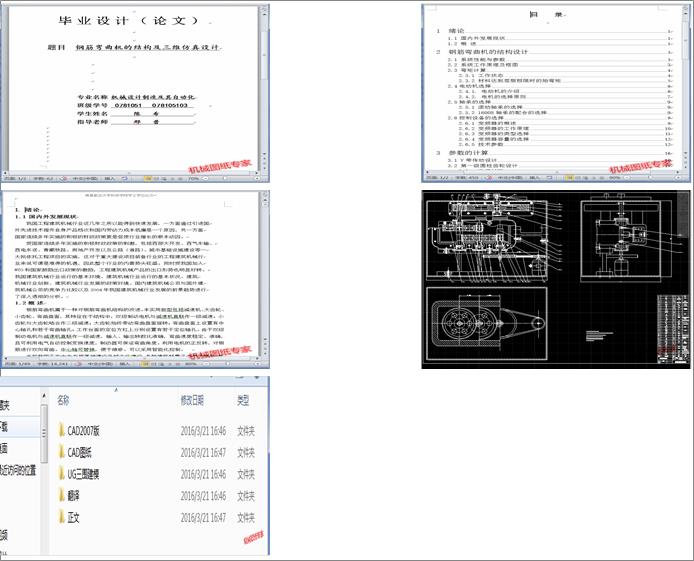Select 最近访问的位置 in the Explorer sidebar

[x=18, y=470]
